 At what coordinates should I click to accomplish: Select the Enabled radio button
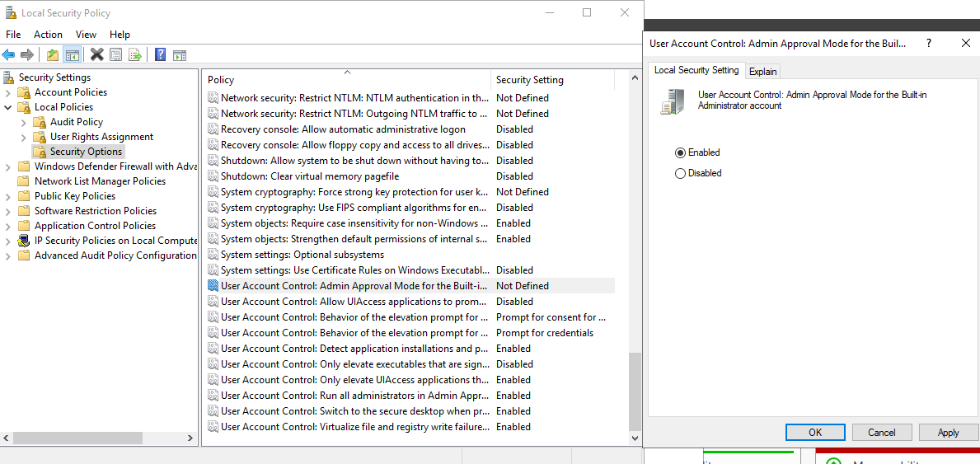pos(680,152)
